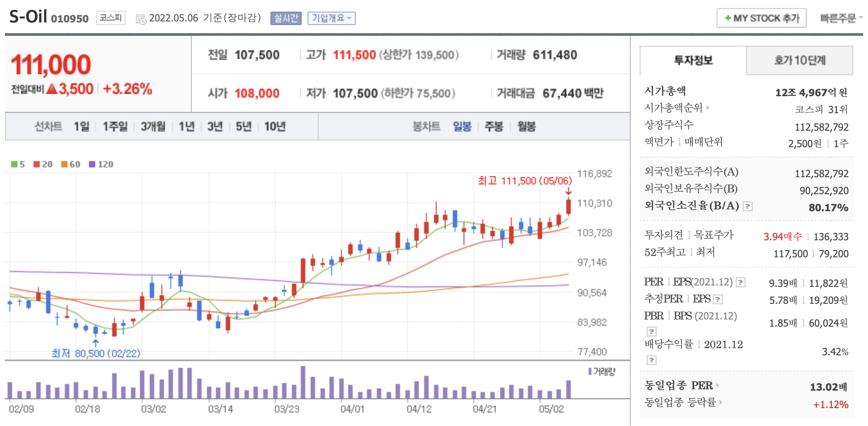Click the 최저 80,500 (02/22) chart marker
This screenshot has height=426, width=868.
tap(96, 354)
